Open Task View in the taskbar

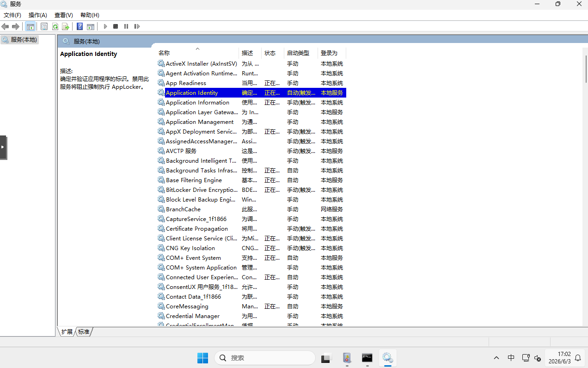click(326, 358)
